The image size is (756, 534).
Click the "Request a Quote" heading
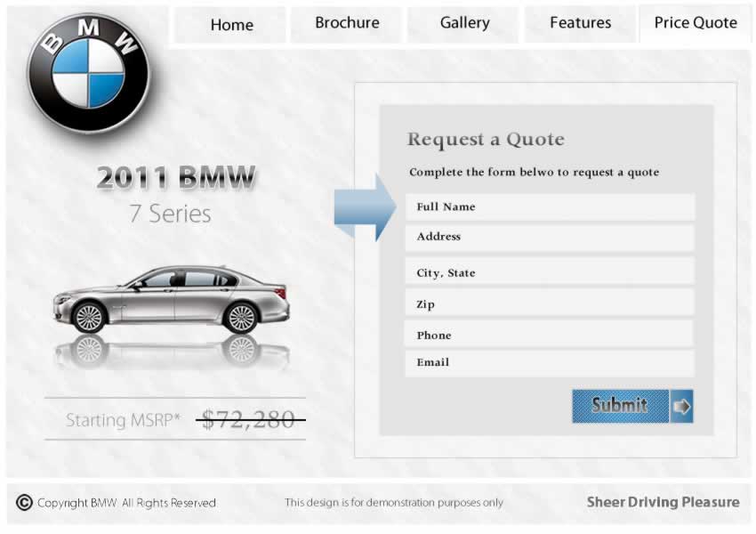pos(486,140)
